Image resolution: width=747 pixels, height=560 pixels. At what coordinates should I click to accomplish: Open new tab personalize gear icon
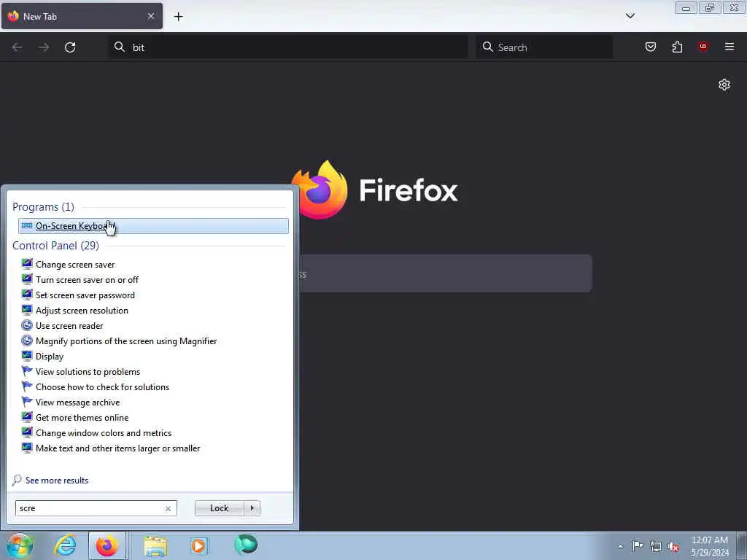(x=724, y=85)
